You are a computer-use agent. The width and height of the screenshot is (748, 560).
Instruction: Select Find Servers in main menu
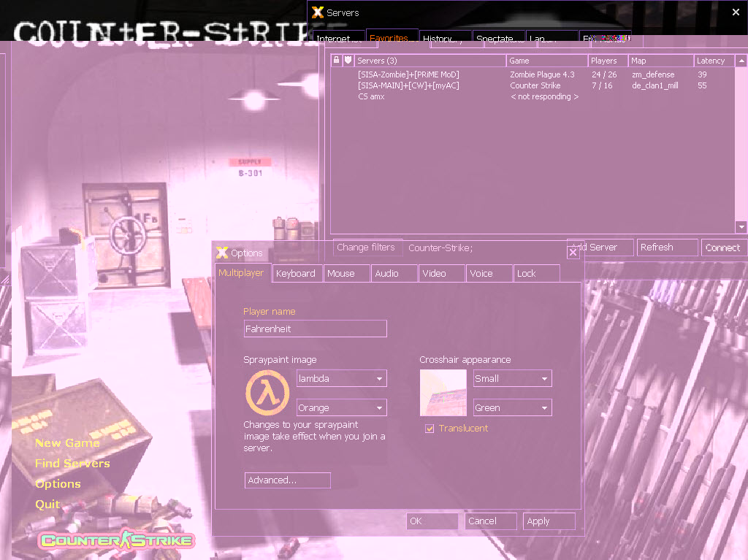tap(72, 464)
